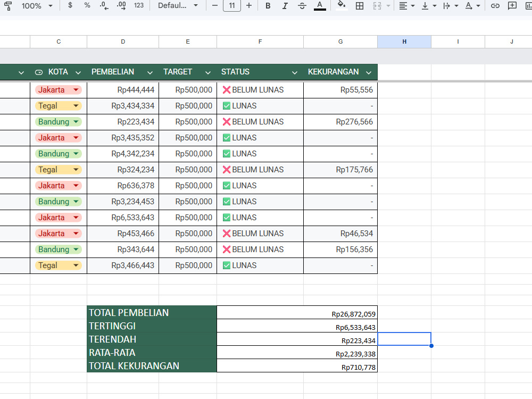The width and height of the screenshot is (532, 399).
Task: Toggle bold formatting
Action: coord(268,5)
